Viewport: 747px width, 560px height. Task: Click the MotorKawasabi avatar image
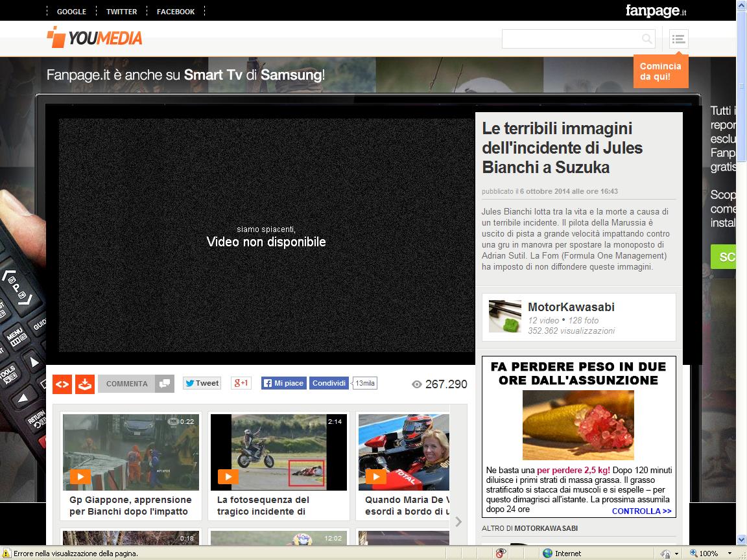click(505, 316)
